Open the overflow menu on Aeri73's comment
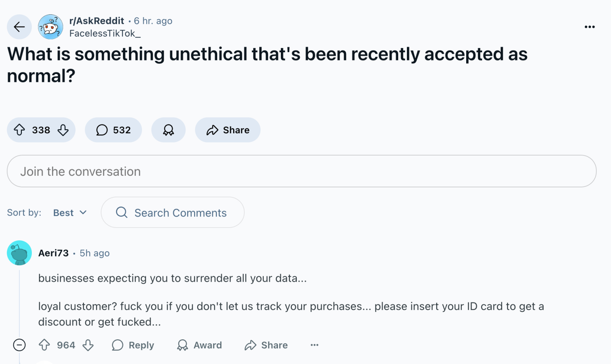This screenshot has width=611, height=364. click(x=314, y=345)
